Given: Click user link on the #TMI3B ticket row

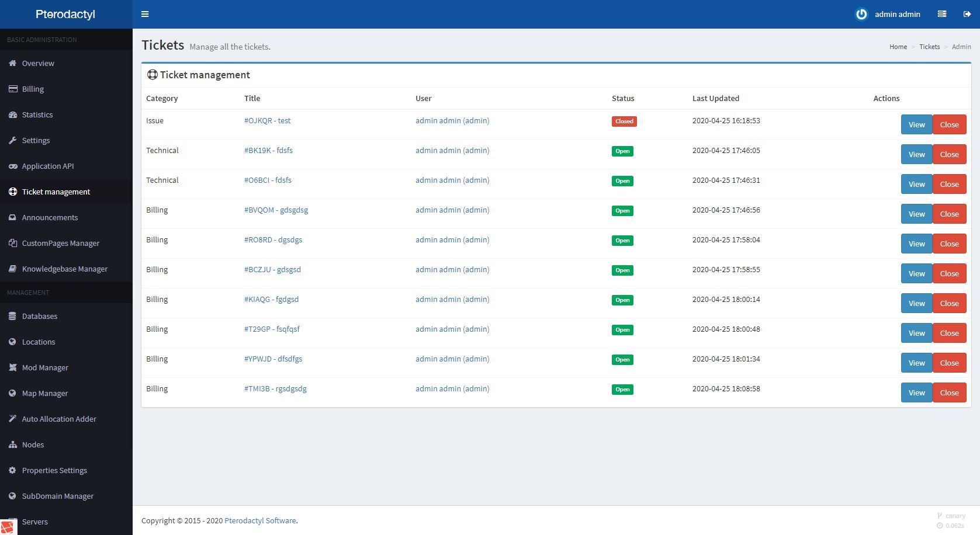Looking at the screenshot, I should pos(452,388).
